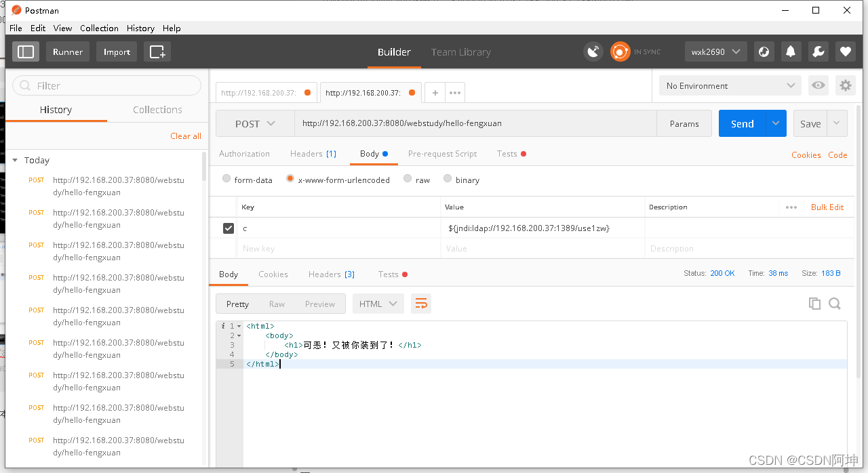Click the New key field

tap(339, 249)
